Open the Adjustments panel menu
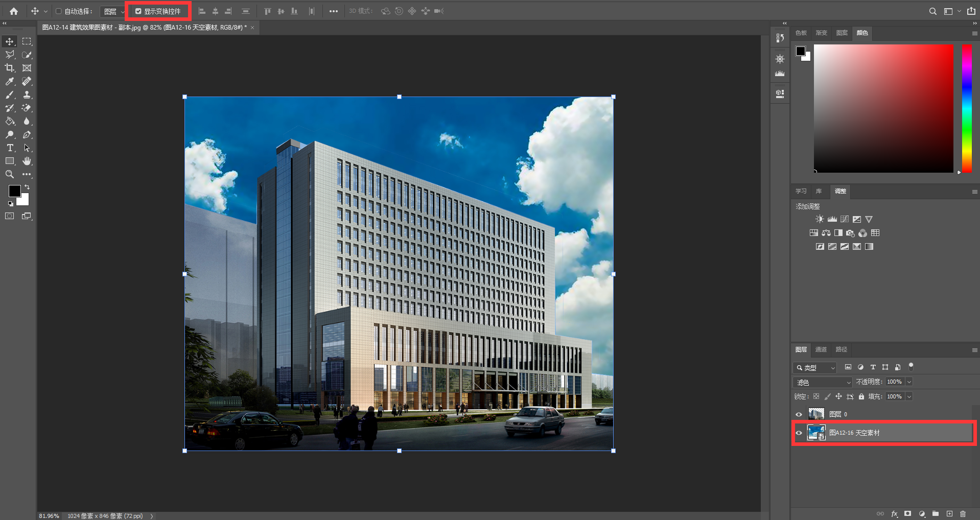980x520 pixels. (x=974, y=192)
